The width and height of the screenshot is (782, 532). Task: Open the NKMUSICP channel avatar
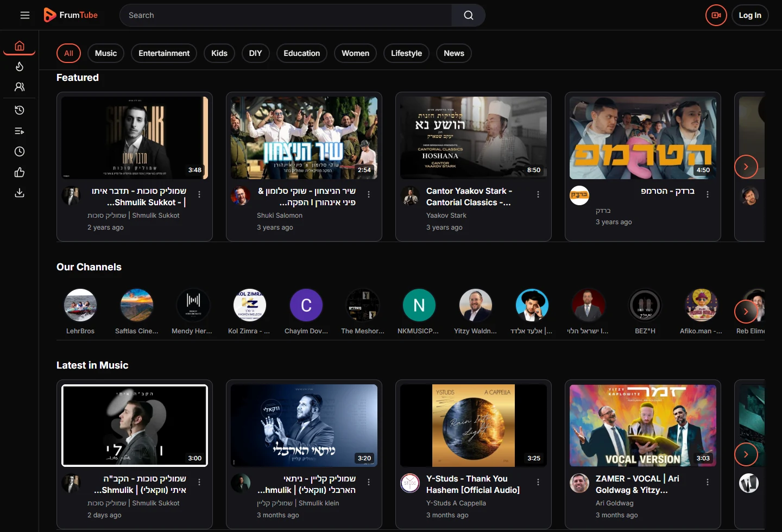419,305
